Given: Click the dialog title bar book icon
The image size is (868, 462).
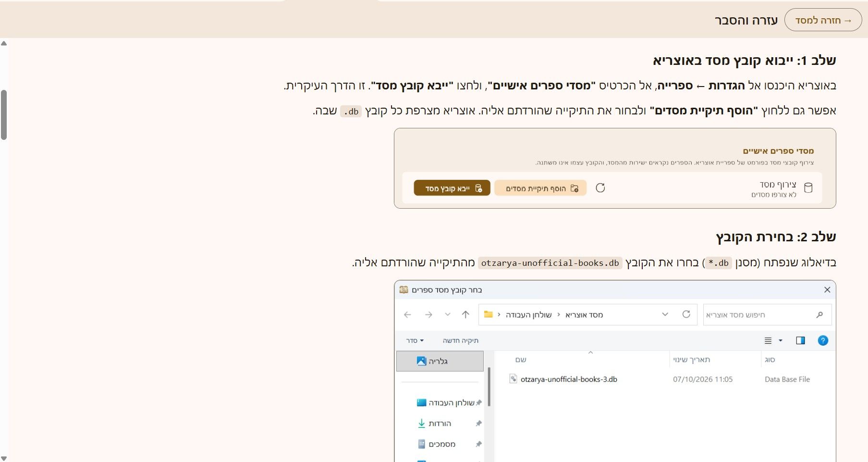Looking at the screenshot, I should [x=403, y=290].
